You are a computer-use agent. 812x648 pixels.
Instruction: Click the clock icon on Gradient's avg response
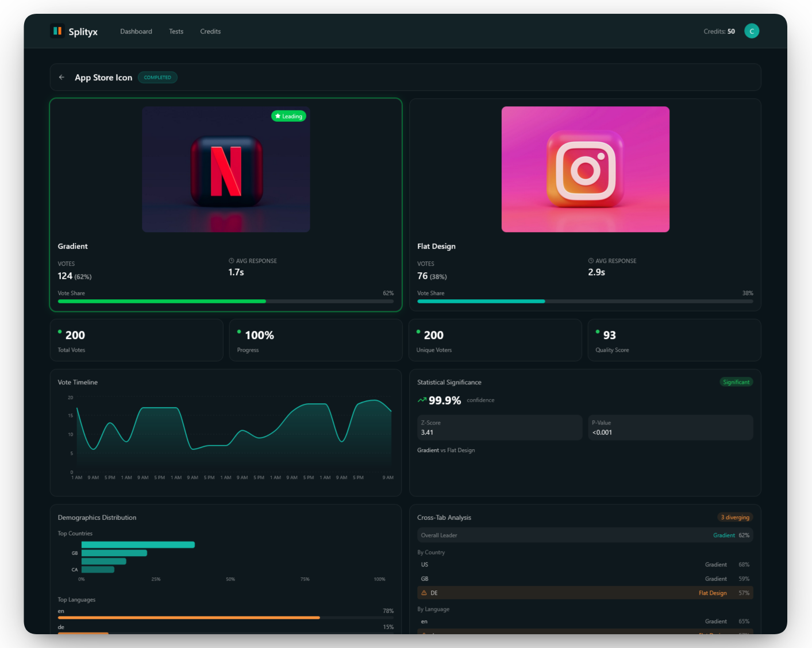231,260
